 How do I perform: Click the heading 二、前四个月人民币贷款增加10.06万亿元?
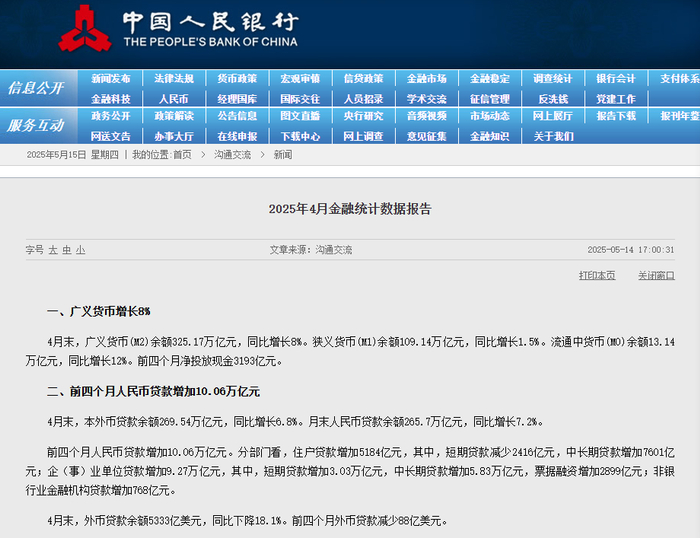click(153, 392)
